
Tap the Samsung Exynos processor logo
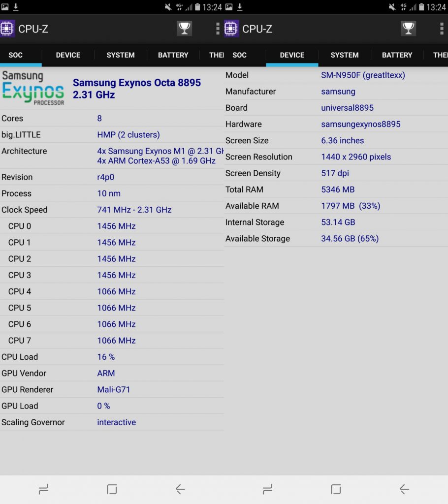click(33, 88)
